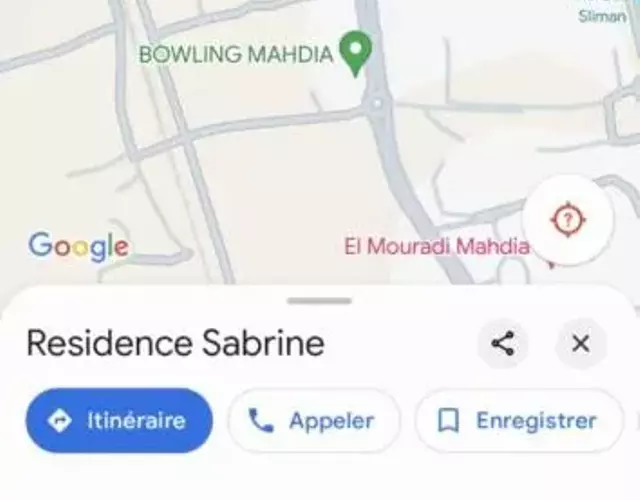Select the BOWLING MAHDIA map label

click(x=236, y=54)
